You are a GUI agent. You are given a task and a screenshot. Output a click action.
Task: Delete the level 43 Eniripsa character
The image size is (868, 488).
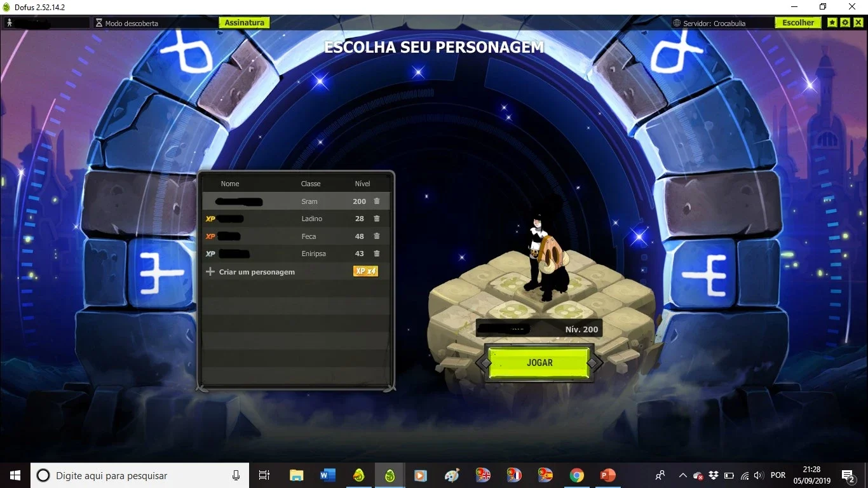click(377, 254)
